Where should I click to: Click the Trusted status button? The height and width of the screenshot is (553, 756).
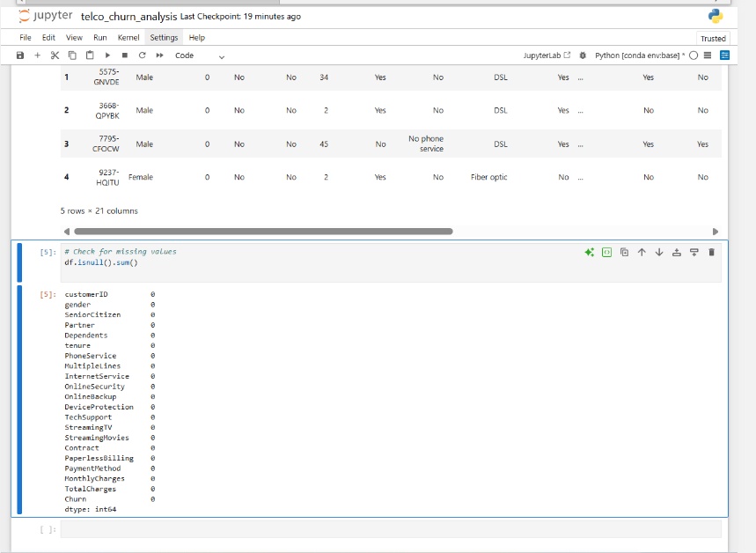point(714,37)
